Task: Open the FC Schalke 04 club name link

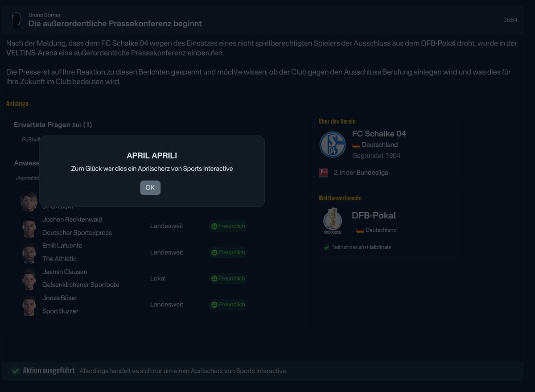Action: click(x=379, y=134)
